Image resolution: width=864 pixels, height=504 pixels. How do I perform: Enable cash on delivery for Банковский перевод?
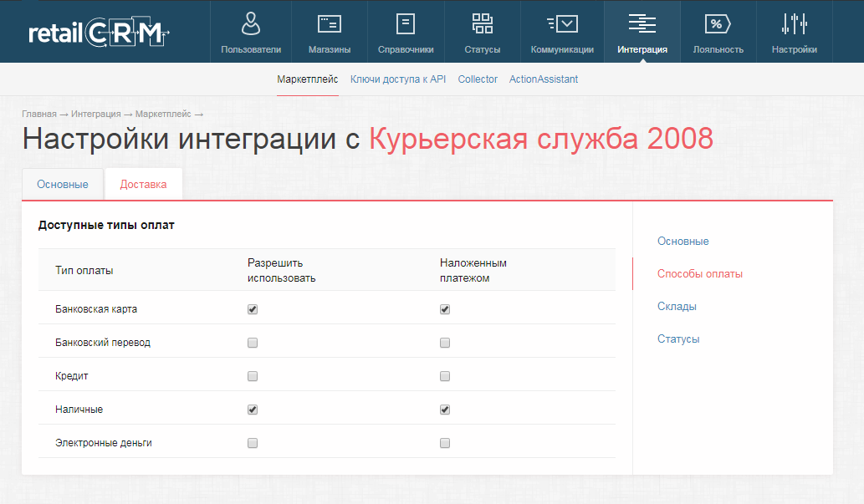pyautogui.click(x=445, y=343)
